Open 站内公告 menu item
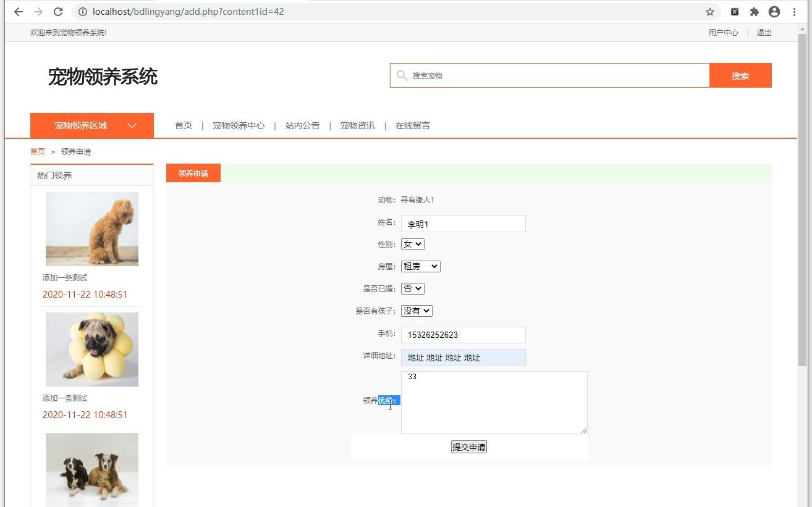Viewport: 812px width, 507px height. coord(302,125)
